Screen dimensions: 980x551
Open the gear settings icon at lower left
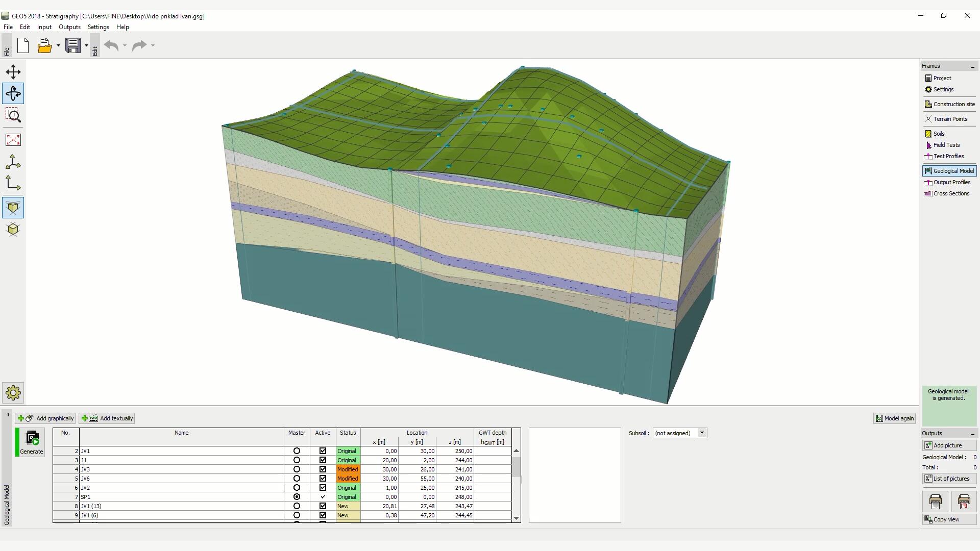tap(13, 393)
